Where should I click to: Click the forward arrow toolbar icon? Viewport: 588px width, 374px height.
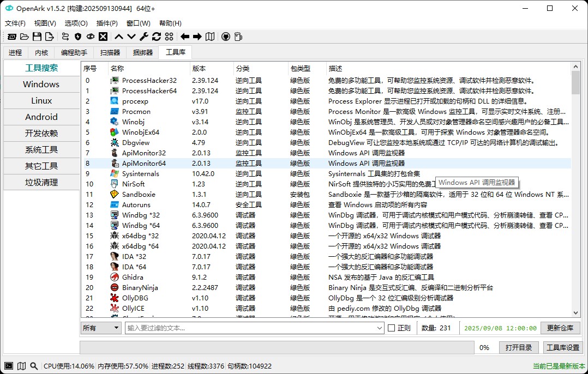pos(197,37)
